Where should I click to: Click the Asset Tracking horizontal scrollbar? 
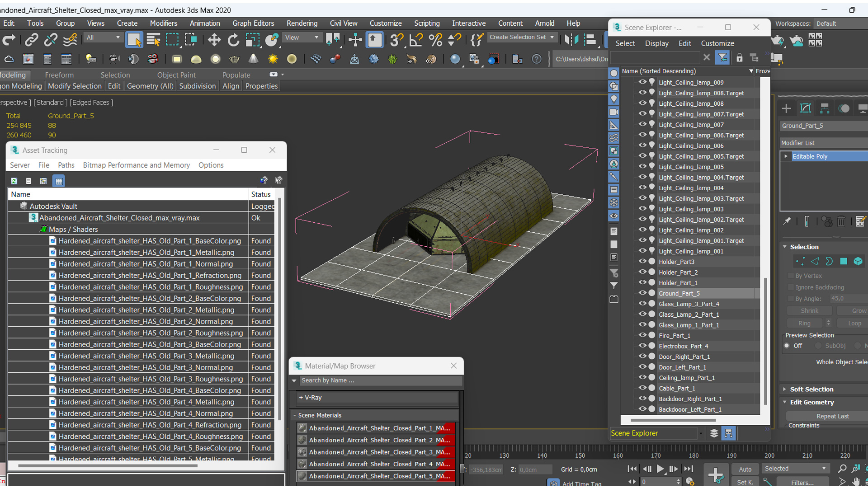coord(108,465)
